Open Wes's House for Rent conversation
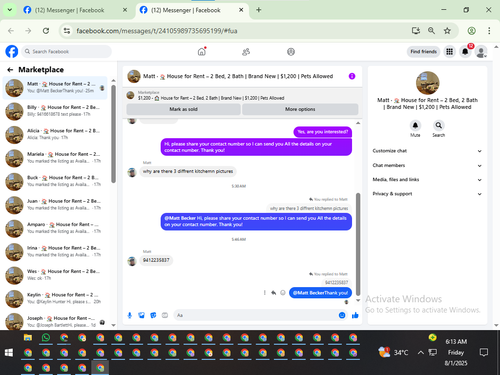 point(55,275)
